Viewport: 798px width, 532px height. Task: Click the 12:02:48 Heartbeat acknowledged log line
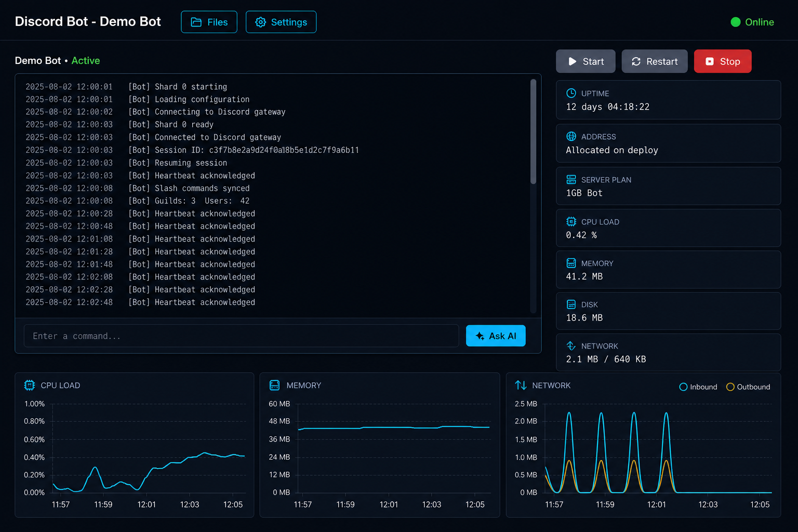pos(140,302)
